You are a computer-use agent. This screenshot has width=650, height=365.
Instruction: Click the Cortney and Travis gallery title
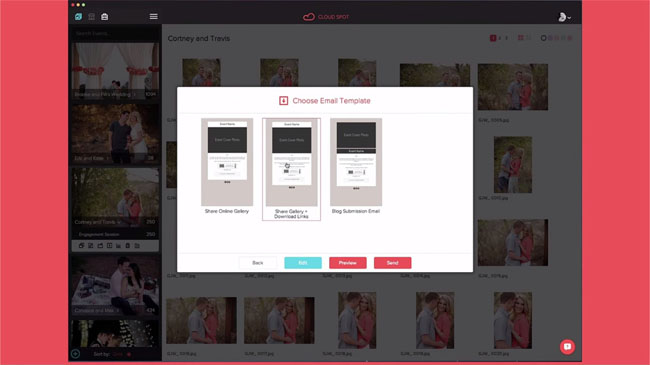(x=199, y=39)
